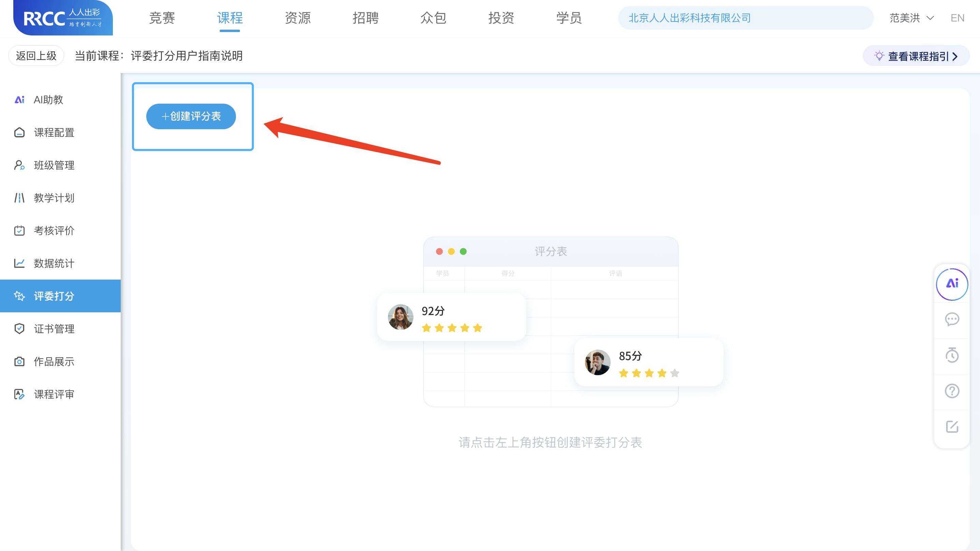Expand the 范美洪 user dropdown
This screenshot has height=551, width=980.
click(x=911, y=18)
